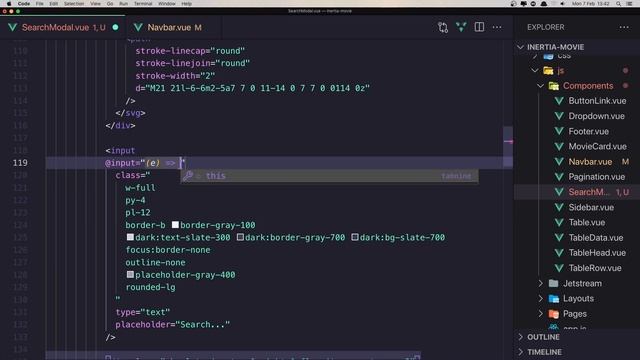Open border-gray-100 color swatch
The image size is (640, 360).
175,225
